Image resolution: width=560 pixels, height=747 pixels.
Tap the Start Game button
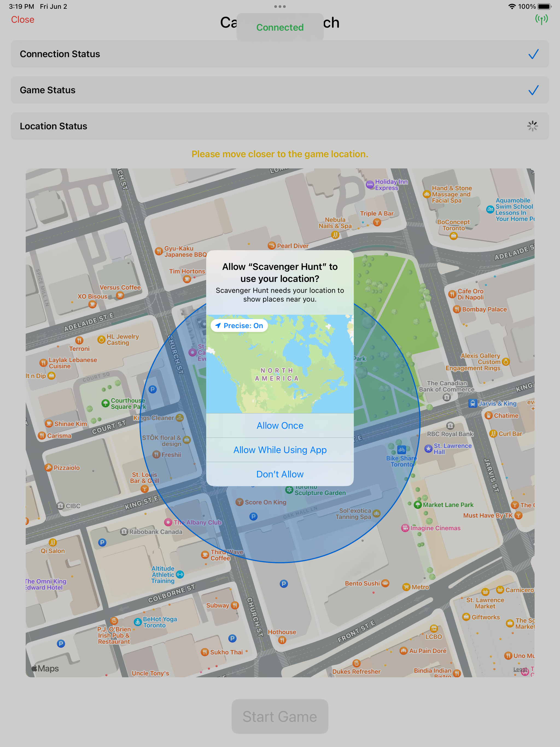click(x=280, y=716)
